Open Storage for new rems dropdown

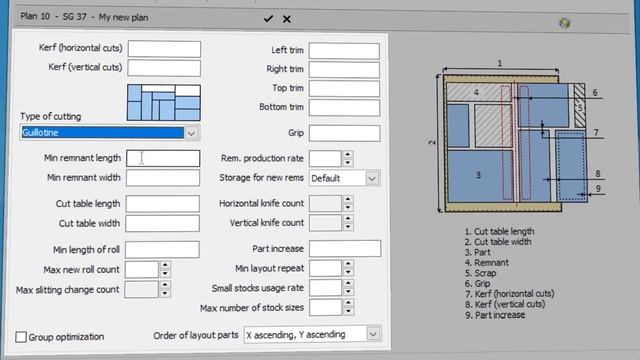tap(372, 178)
